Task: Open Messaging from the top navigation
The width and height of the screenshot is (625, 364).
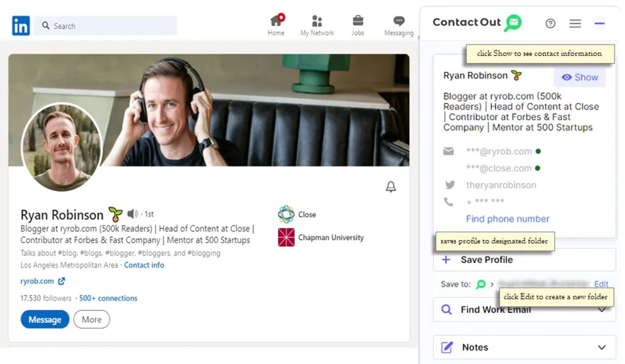Action: click(399, 26)
